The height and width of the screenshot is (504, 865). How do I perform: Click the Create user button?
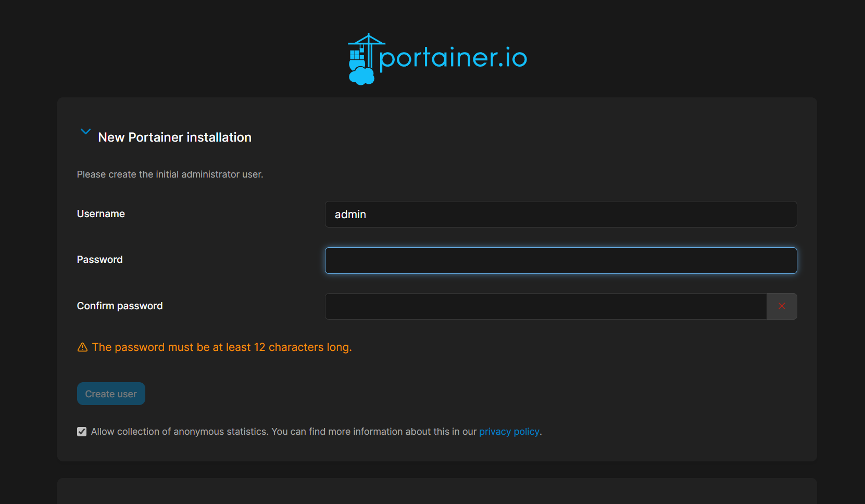pyautogui.click(x=111, y=394)
